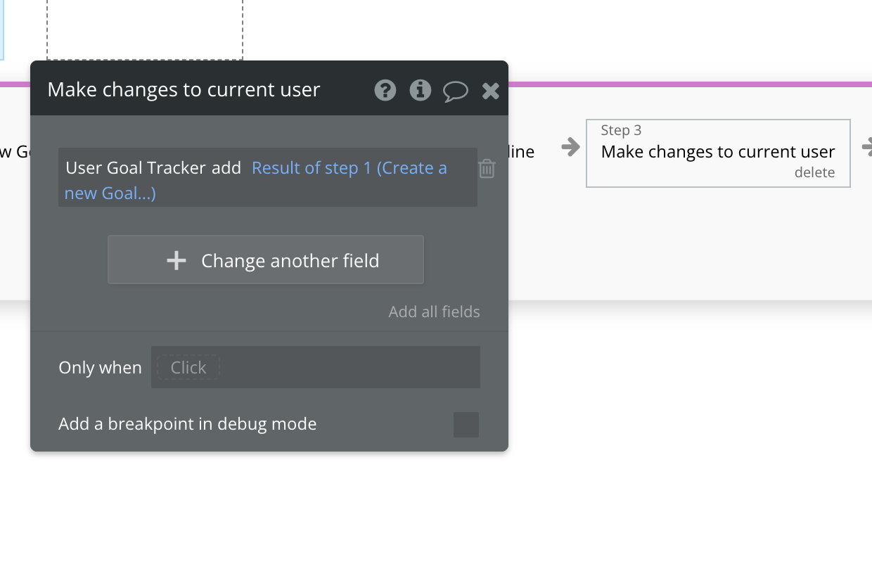Select the partially hidden step ending in line
Image resolution: width=872 pixels, height=588 pixels.
(x=521, y=152)
